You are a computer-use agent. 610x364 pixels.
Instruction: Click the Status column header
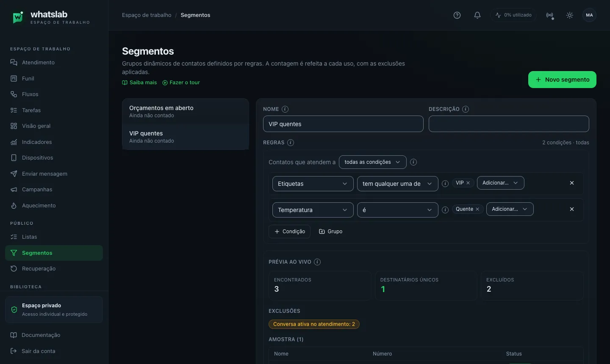point(514,354)
